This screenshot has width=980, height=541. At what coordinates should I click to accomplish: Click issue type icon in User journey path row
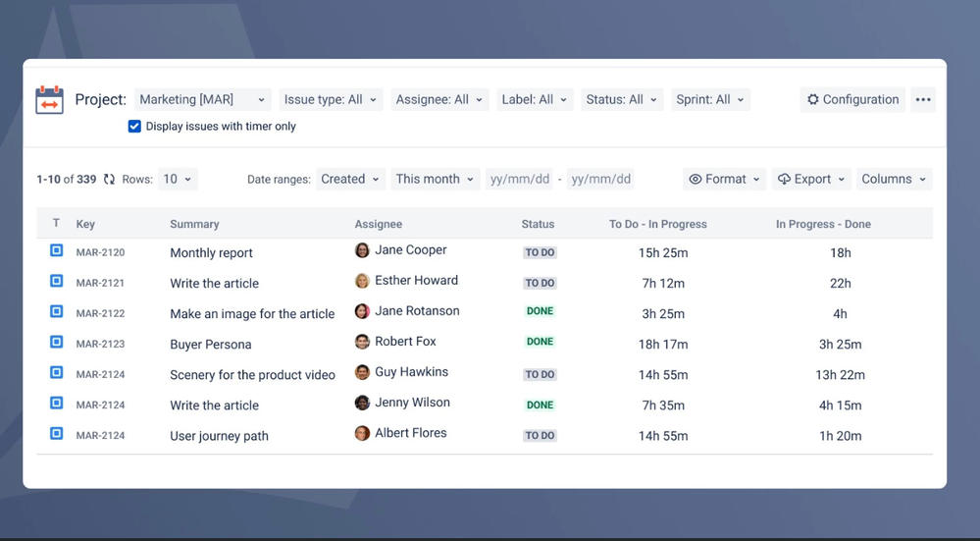[x=56, y=433]
